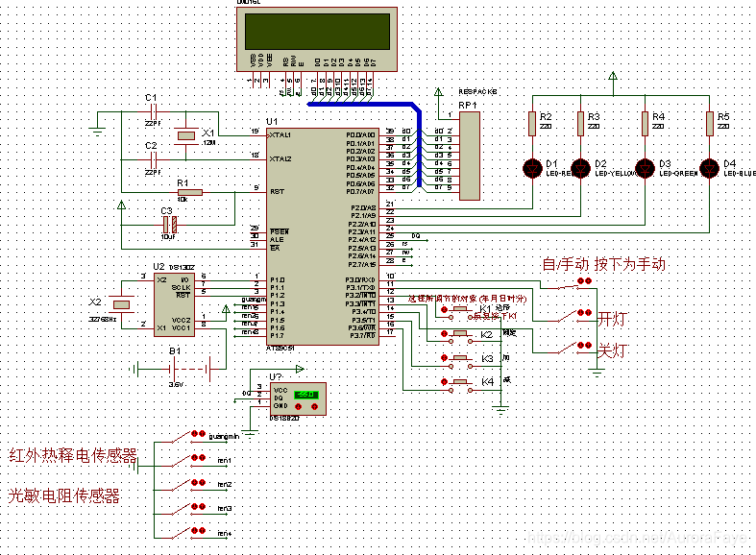Decrease DS18B20 temperature with down arrow
This screenshot has height=555, width=756.
[x=299, y=406]
